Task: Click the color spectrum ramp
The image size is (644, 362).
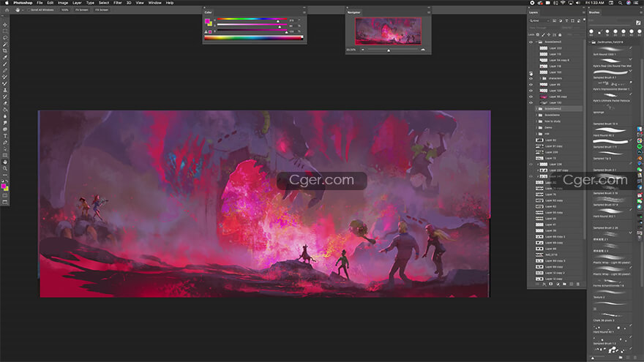Action: pyautogui.click(x=253, y=38)
